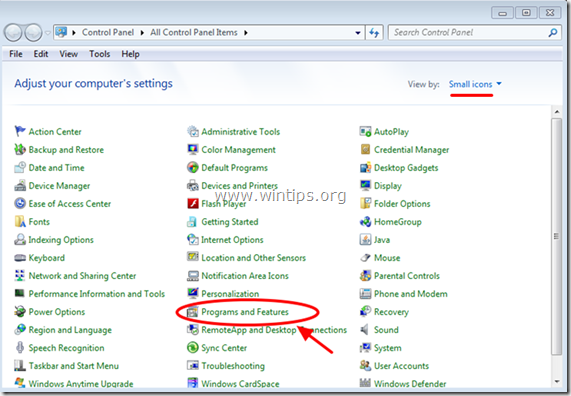Open the Getting Started link

point(230,221)
